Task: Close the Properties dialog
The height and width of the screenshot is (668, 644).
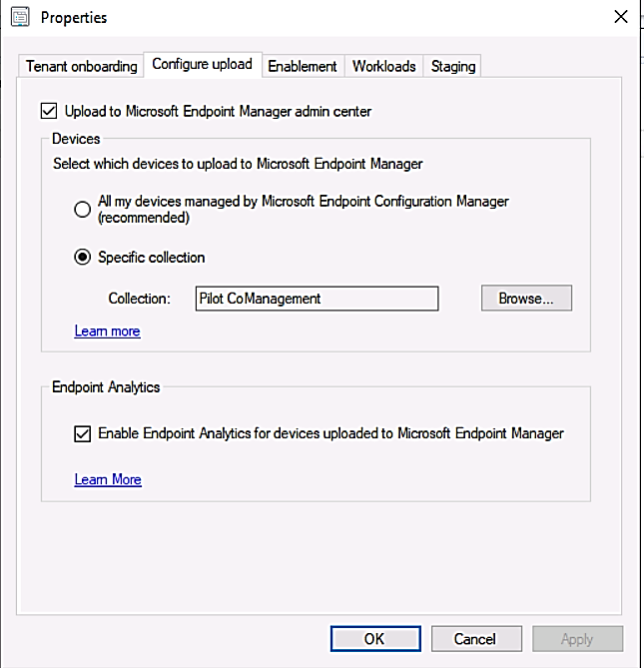Action: tap(621, 17)
